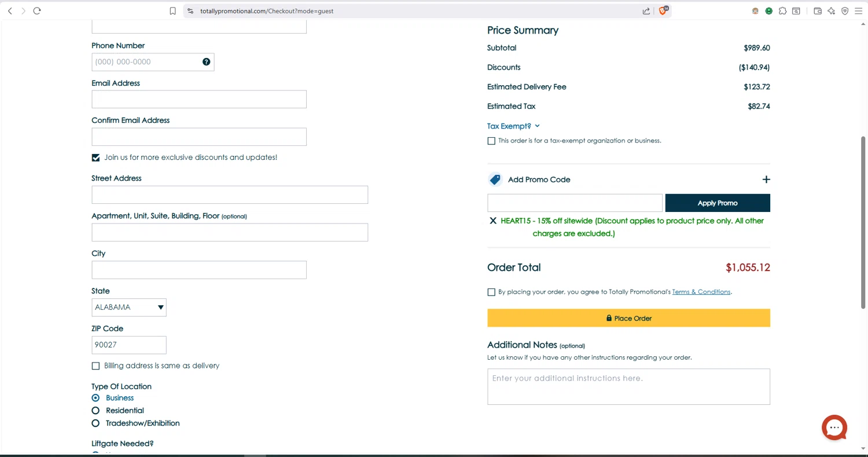The width and height of the screenshot is (868, 457).
Task: Click the Brave Shields lion icon
Action: pyautogui.click(x=663, y=10)
